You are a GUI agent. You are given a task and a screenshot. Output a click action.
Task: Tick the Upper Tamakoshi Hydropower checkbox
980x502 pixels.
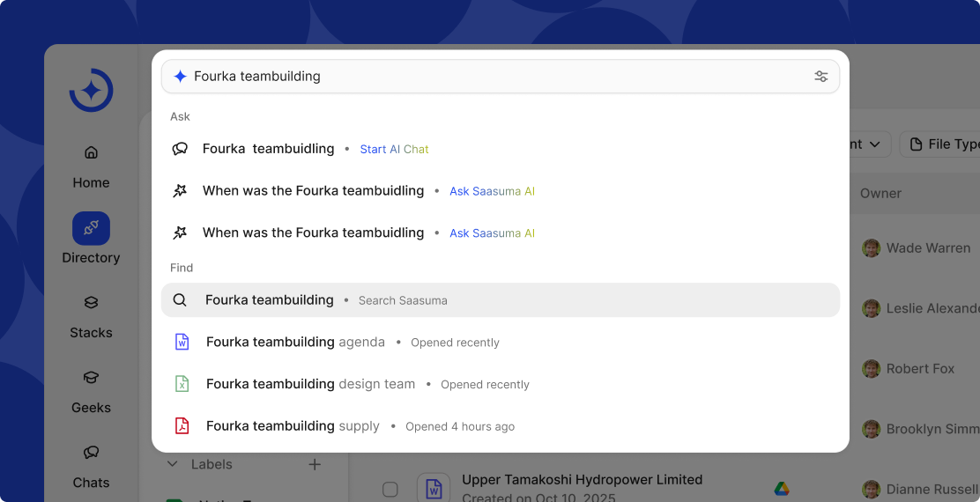pyautogui.click(x=390, y=489)
